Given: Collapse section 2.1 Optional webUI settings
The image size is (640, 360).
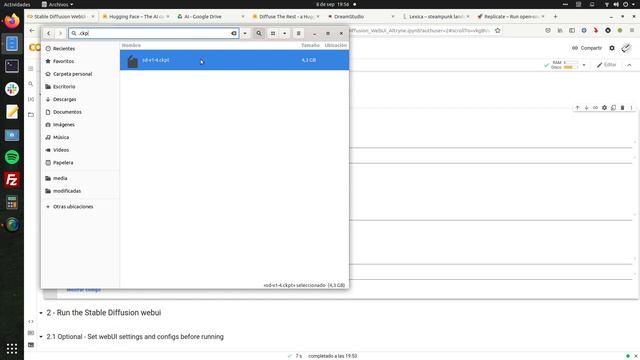Looking at the screenshot, I should [41, 337].
